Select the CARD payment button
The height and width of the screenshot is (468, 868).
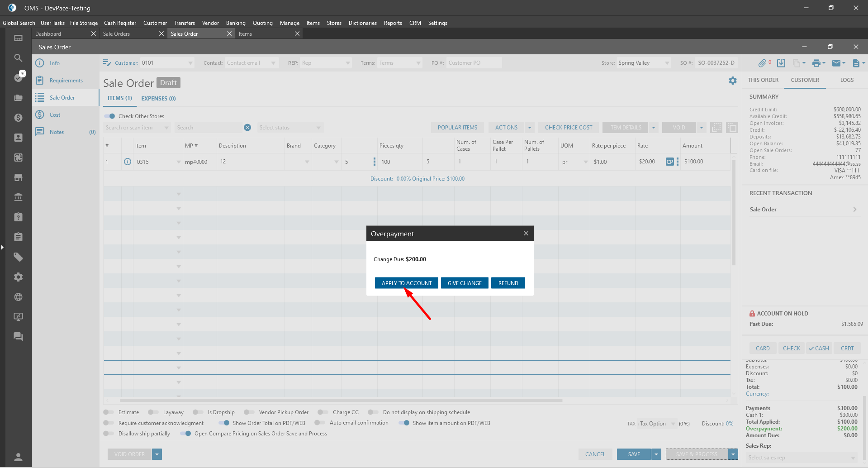(763, 348)
